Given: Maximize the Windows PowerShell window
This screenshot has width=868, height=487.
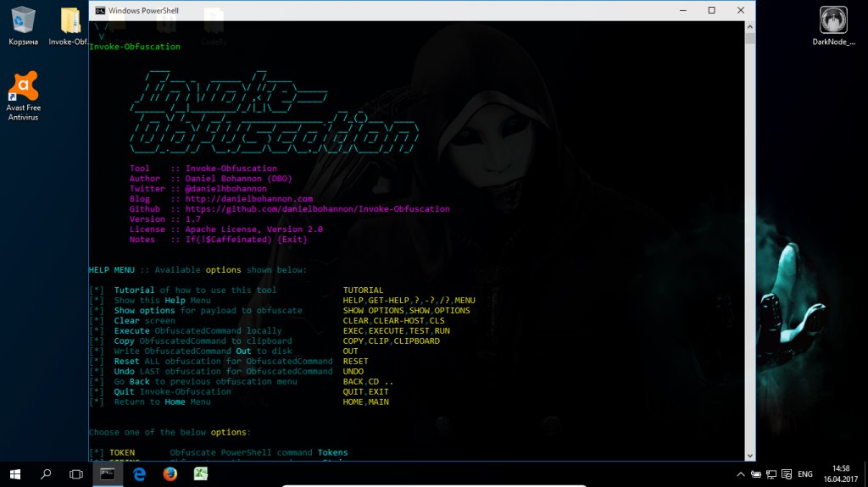Looking at the screenshot, I should tap(712, 10).
